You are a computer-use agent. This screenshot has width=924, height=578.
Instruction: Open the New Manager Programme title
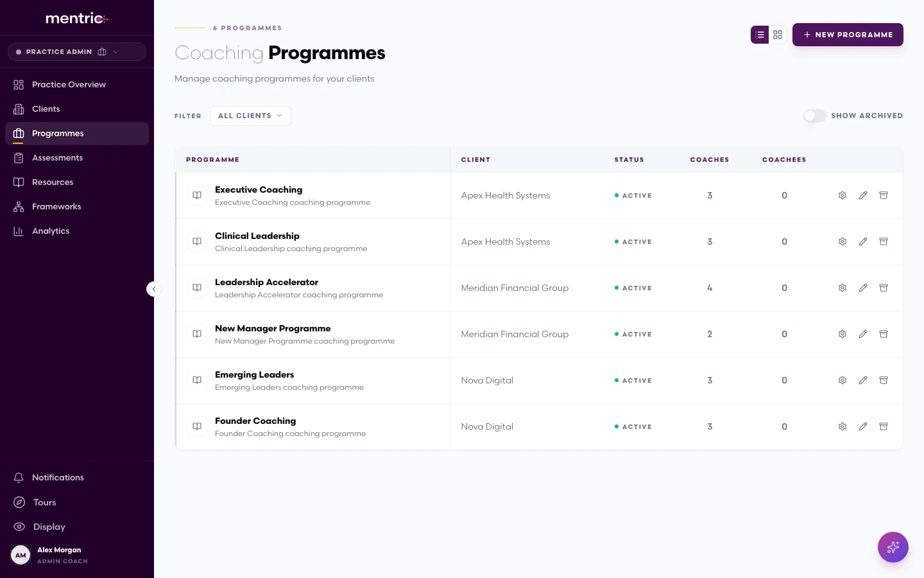tap(273, 329)
